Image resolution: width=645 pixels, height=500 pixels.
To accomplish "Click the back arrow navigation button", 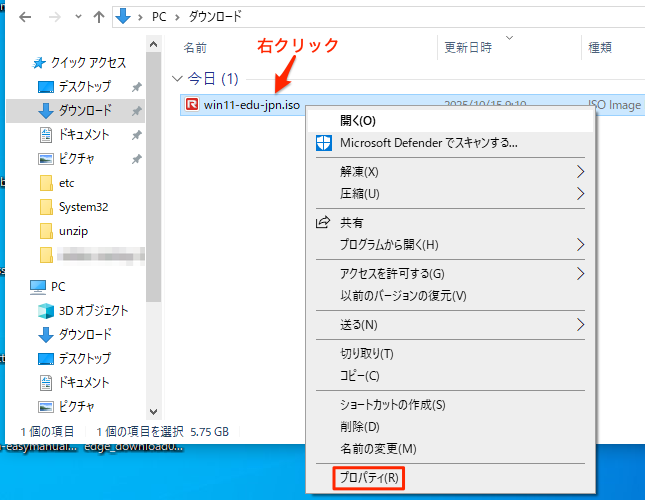I will tap(22, 17).
